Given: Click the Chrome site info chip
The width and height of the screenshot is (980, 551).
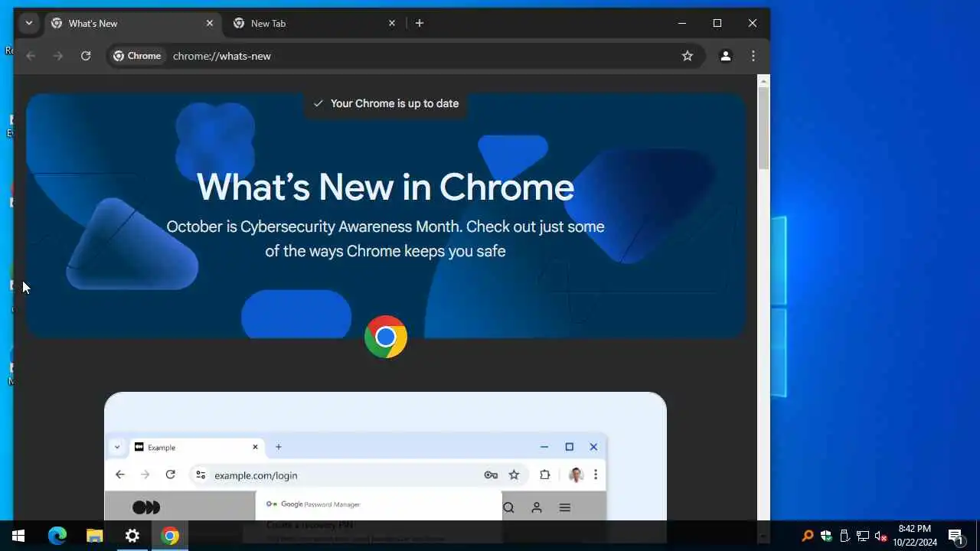Looking at the screenshot, I should pos(138,56).
